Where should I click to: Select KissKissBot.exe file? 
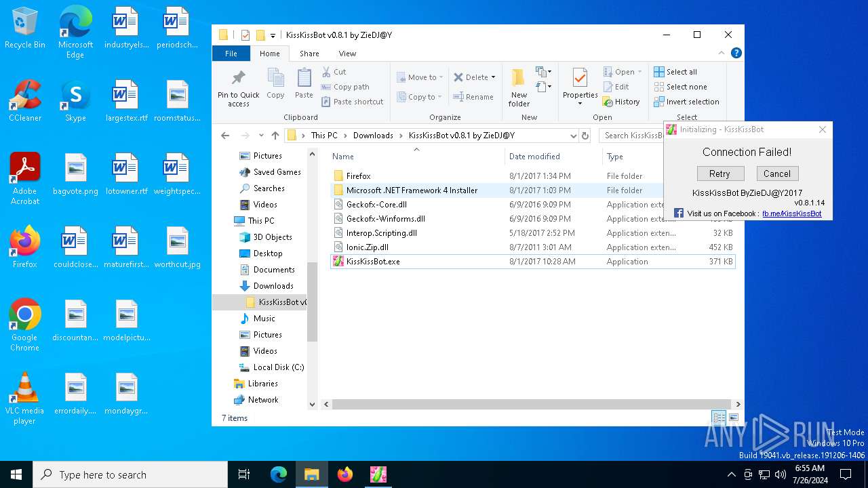pyautogui.click(x=532, y=262)
